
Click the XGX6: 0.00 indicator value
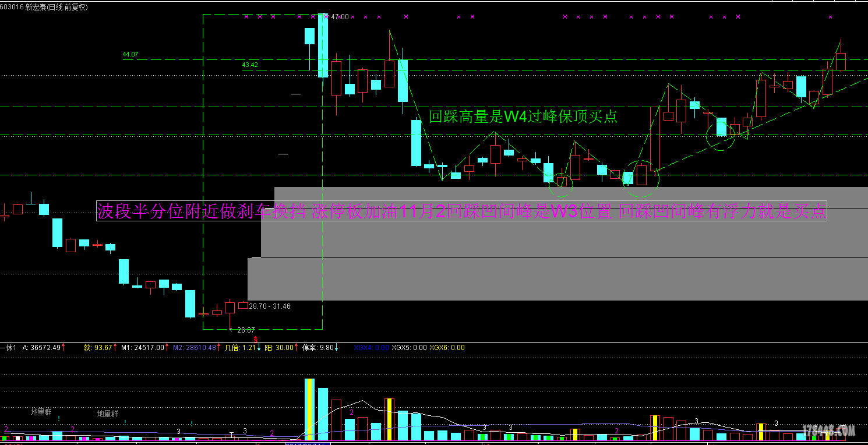pos(447,347)
